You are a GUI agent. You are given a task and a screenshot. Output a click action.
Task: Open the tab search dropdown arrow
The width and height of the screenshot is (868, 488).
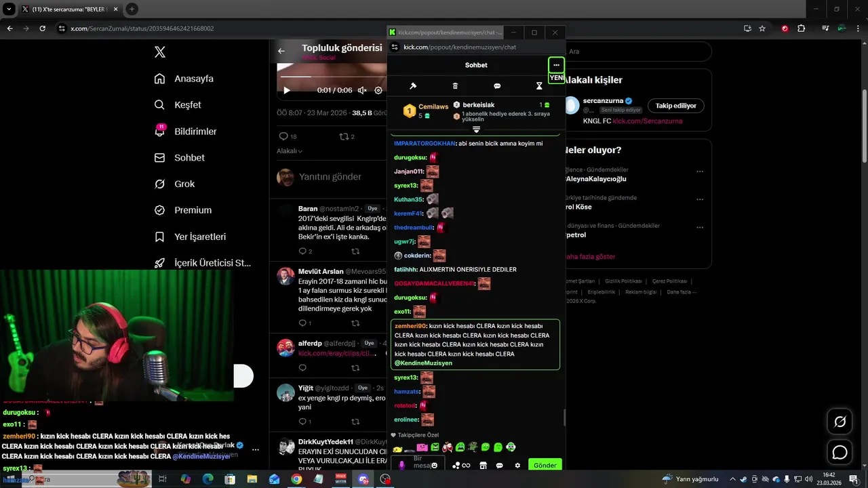pos(9,9)
